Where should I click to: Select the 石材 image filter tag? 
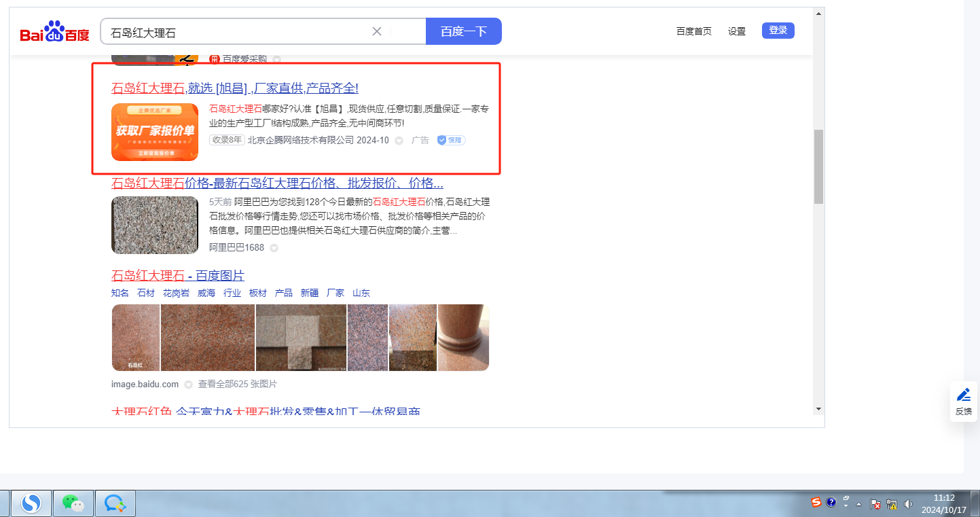[146, 293]
